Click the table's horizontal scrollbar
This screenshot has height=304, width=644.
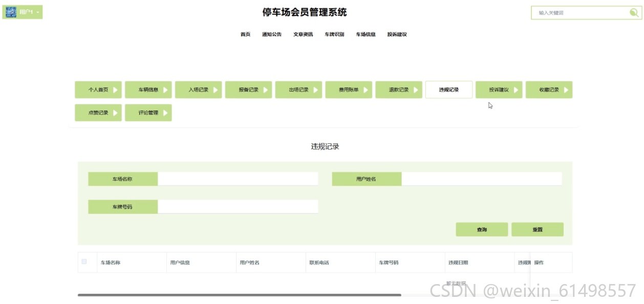tap(239, 295)
